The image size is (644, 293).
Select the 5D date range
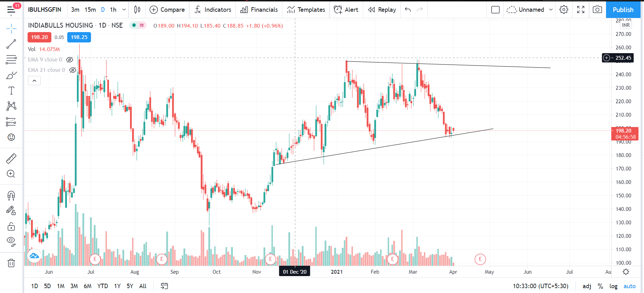coord(47,286)
